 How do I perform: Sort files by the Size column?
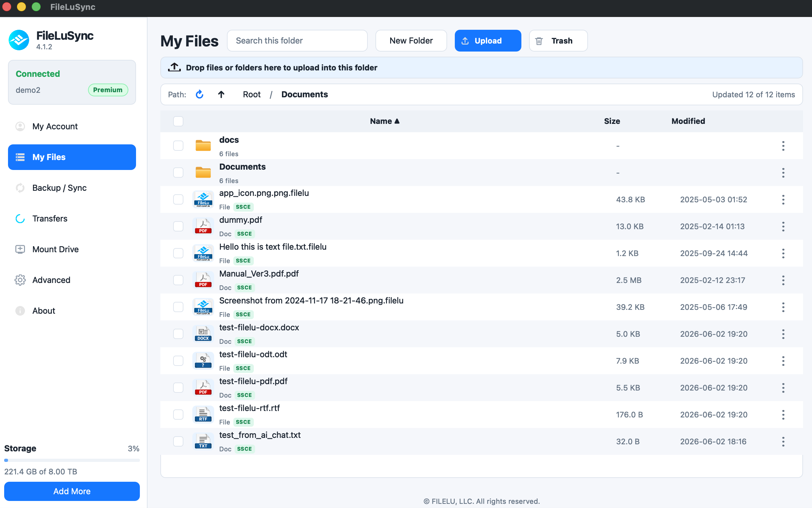[612, 121]
